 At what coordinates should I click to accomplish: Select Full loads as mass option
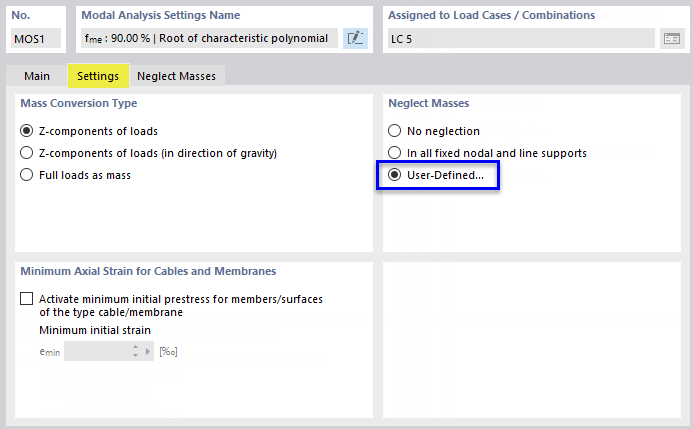click(27, 175)
